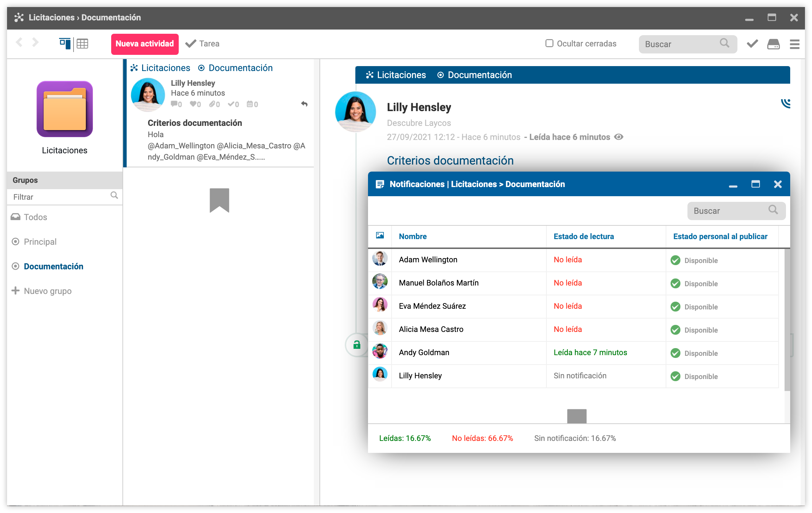Viewport: 812px width, 513px height.
Task: Click Leída hace 7 minutos status
Action: click(590, 352)
